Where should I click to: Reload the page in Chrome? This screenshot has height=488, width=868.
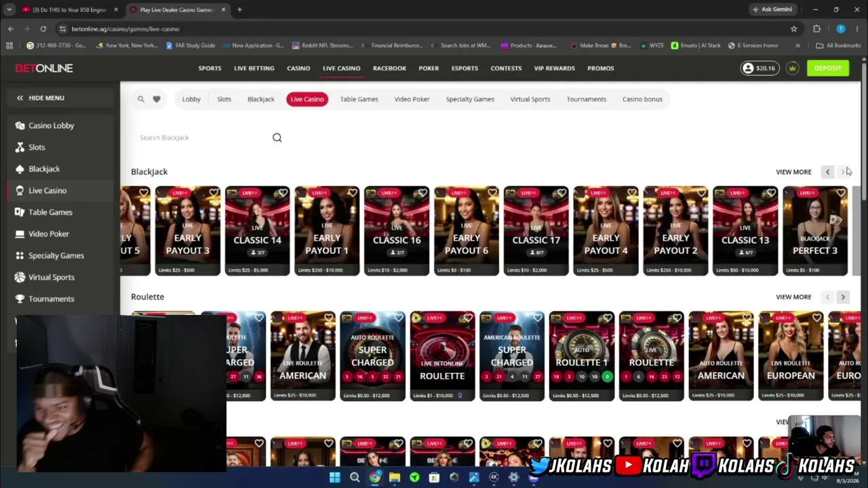coord(43,28)
